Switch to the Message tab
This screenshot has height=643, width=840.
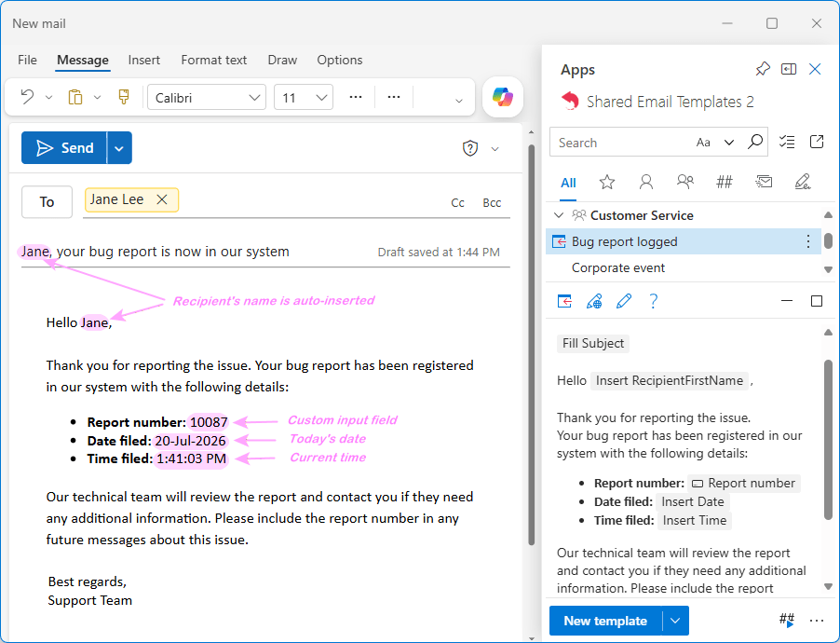83,60
